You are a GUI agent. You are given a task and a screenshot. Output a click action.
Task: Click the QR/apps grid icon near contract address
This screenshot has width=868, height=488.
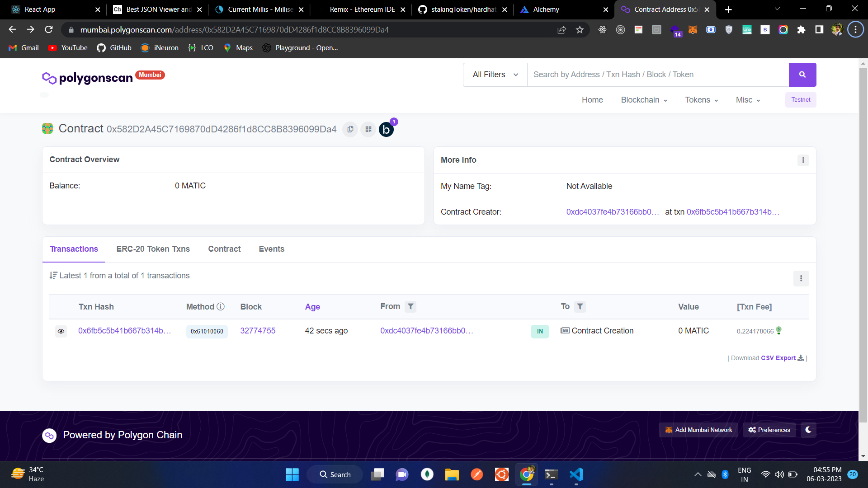[x=368, y=129]
